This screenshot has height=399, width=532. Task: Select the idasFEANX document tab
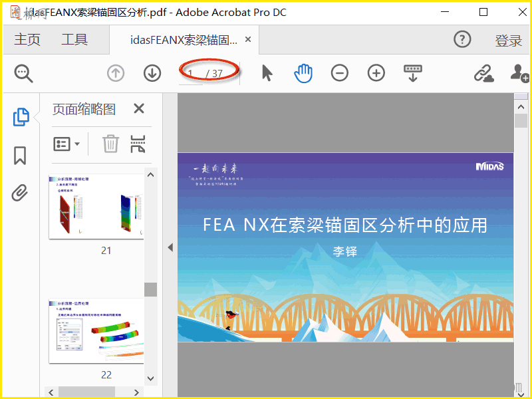(x=184, y=40)
